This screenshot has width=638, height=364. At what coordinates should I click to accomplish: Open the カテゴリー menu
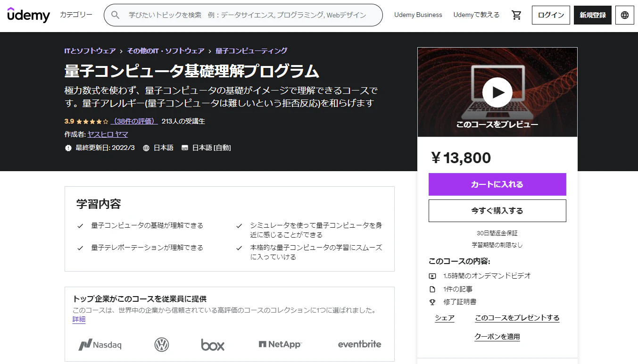tap(76, 15)
